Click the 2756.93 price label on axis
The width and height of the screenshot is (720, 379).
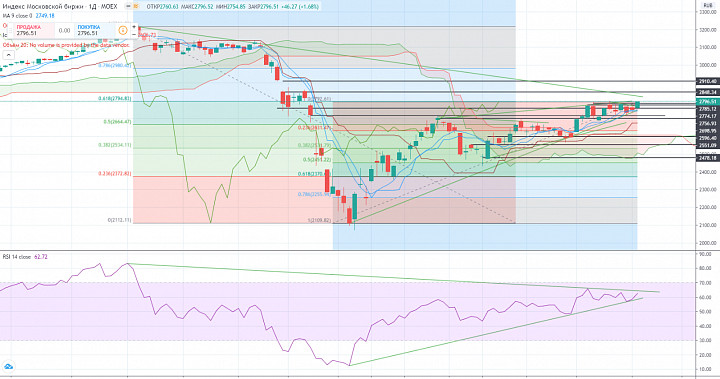click(x=708, y=124)
